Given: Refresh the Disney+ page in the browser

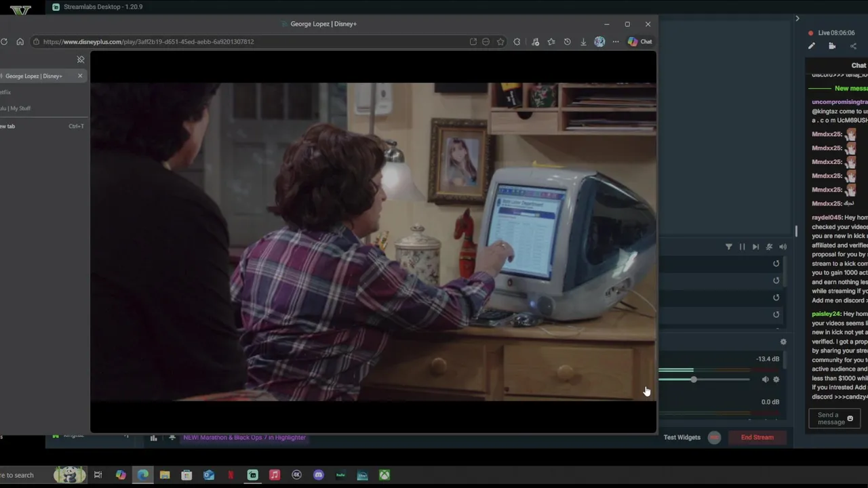Looking at the screenshot, I should tap(4, 41).
